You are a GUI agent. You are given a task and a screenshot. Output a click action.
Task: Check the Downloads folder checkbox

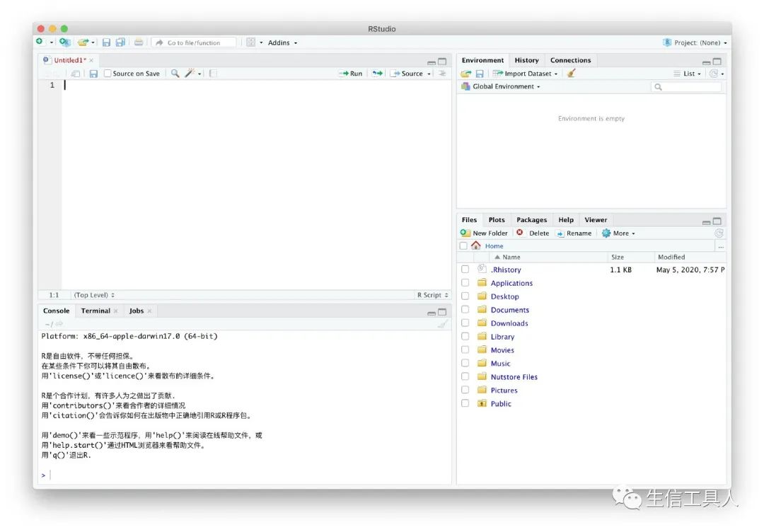click(x=465, y=323)
